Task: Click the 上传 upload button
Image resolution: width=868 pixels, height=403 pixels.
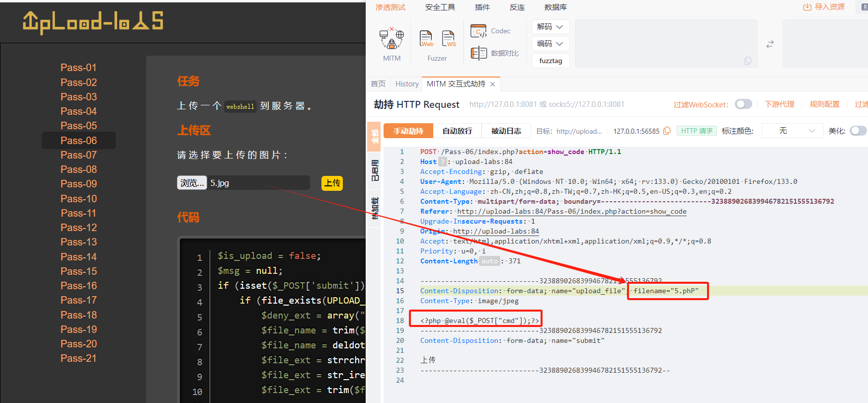Action: click(332, 183)
